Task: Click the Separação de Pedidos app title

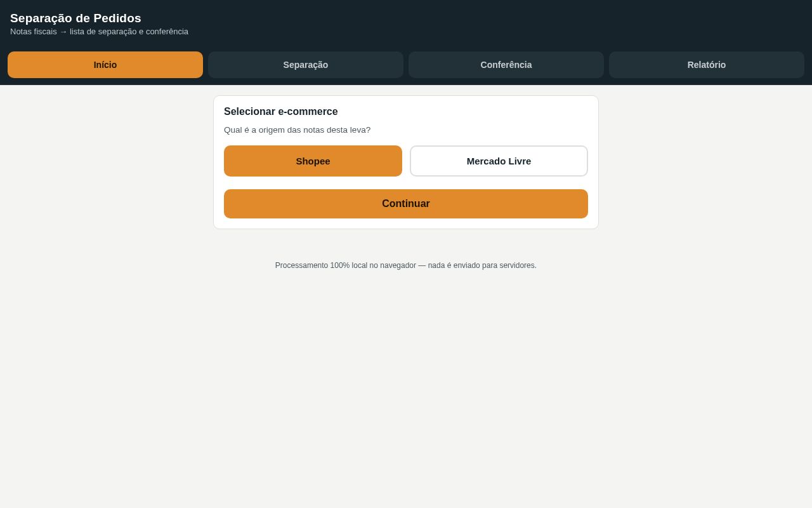Action: [75, 18]
